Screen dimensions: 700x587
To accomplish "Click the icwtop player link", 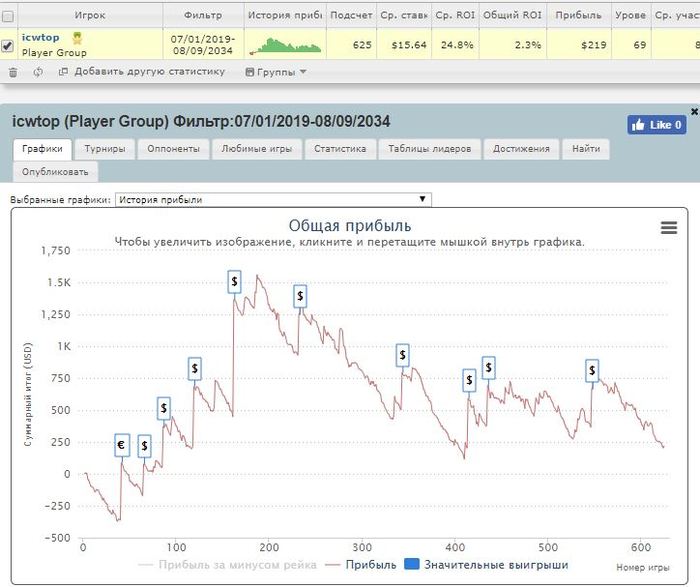I will (41, 37).
